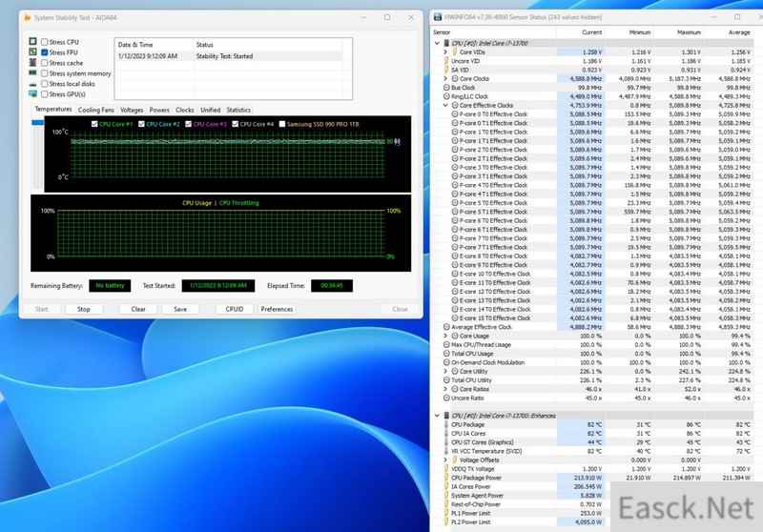The width and height of the screenshot is (763, 532).
Task: Click the icon beside Uncore Ratio
Action: [446, 398]
